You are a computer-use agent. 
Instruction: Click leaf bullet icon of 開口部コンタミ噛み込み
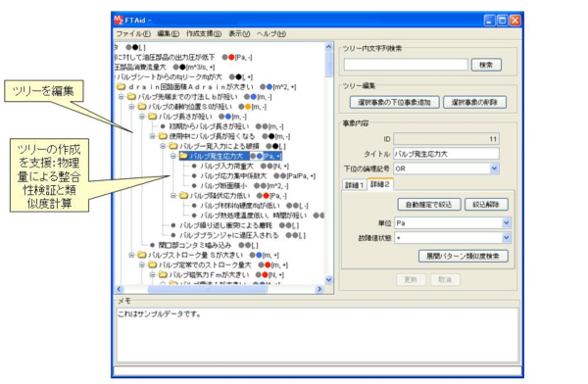tap(152, 245)
